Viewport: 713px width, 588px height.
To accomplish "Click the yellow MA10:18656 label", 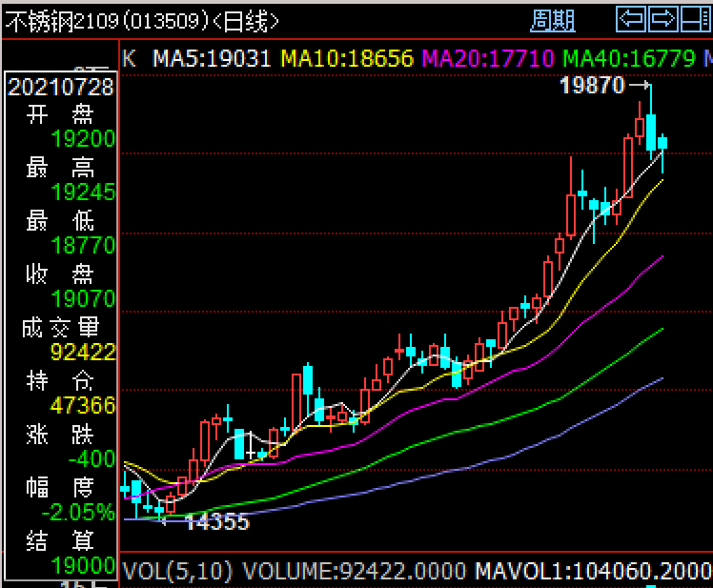I will (347, 59).
